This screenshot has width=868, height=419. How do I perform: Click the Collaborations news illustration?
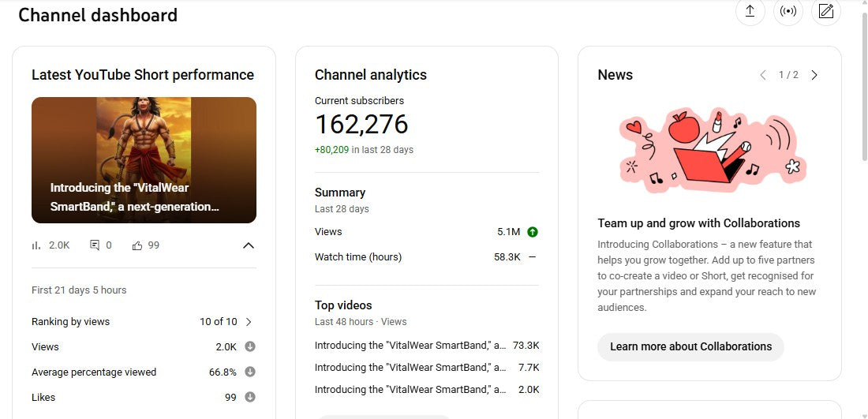(x=709, y=150)
